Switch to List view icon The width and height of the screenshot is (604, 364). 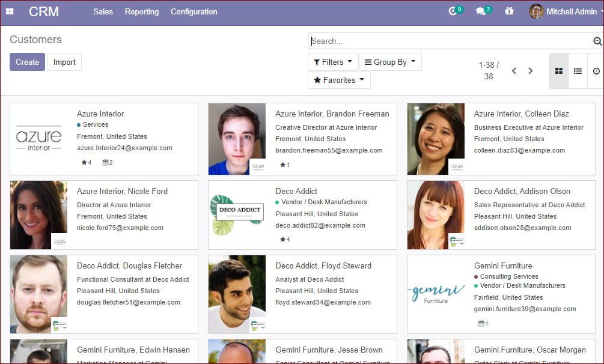(578, 71)
